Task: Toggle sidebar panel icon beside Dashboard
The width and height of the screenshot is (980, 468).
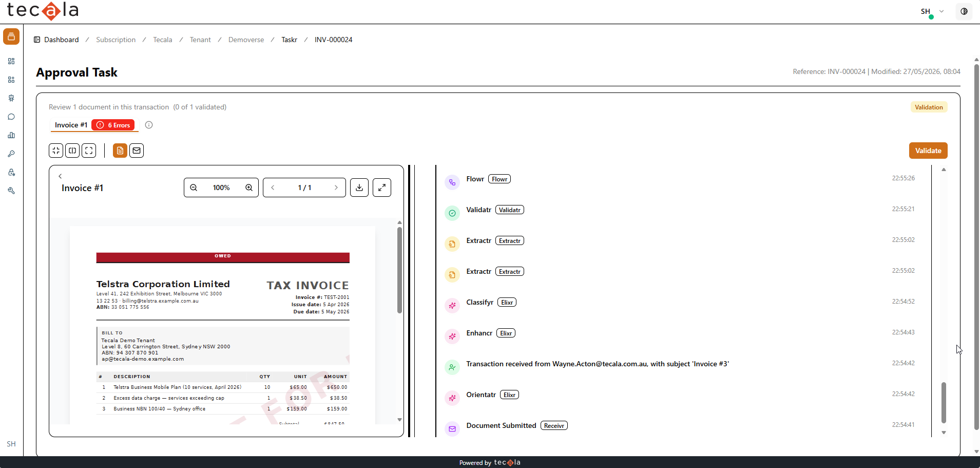Action: click(x=37, y=40)
